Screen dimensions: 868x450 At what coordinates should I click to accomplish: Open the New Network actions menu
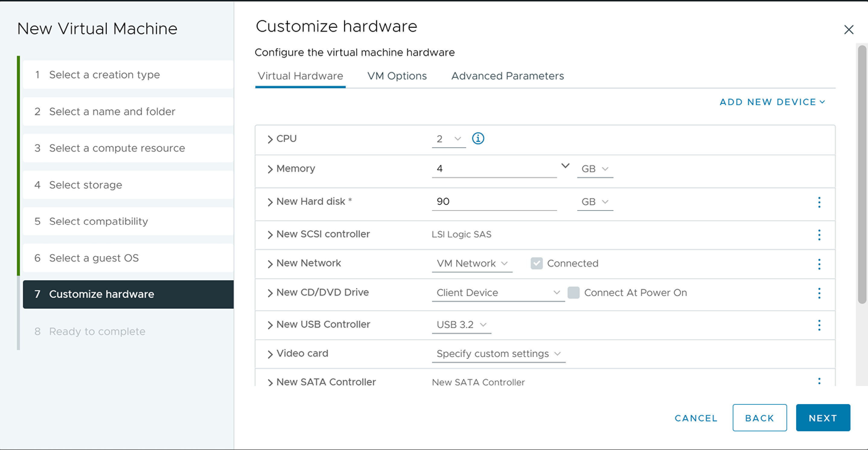[819, 264]
